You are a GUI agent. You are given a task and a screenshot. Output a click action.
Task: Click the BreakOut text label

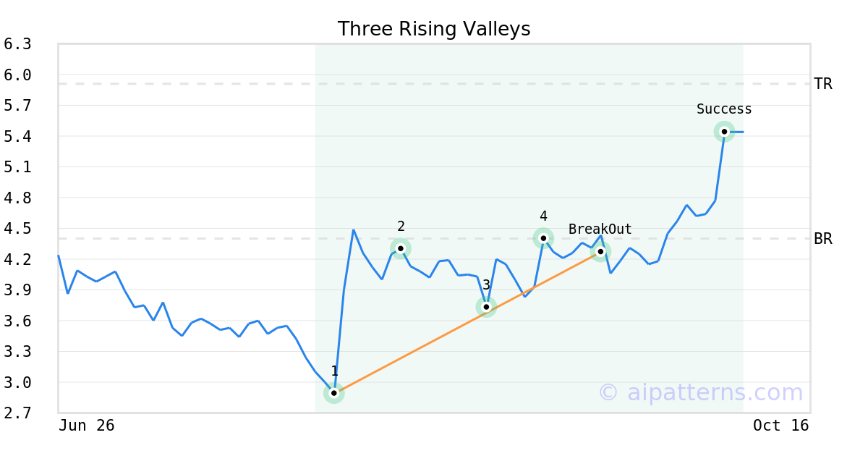click(x=600, y=229)
